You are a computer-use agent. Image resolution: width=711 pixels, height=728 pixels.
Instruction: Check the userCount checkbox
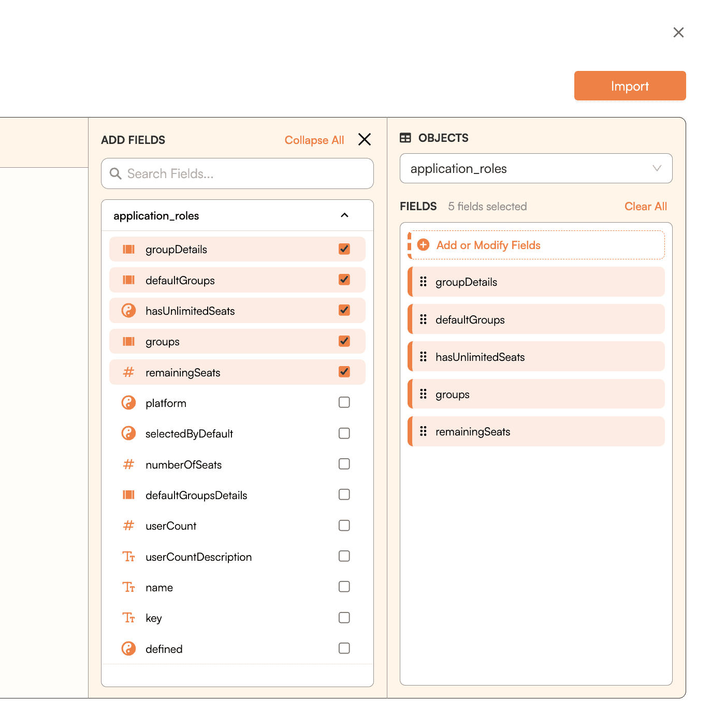point(344,526)
